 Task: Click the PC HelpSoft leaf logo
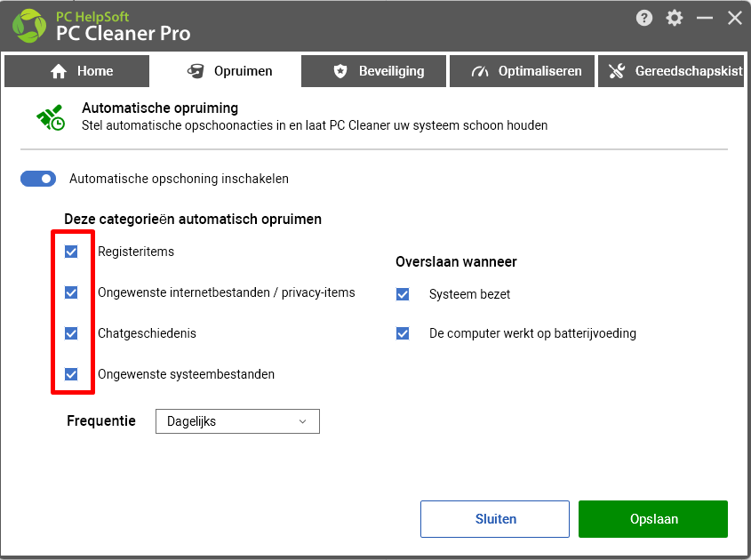[29, 26]
